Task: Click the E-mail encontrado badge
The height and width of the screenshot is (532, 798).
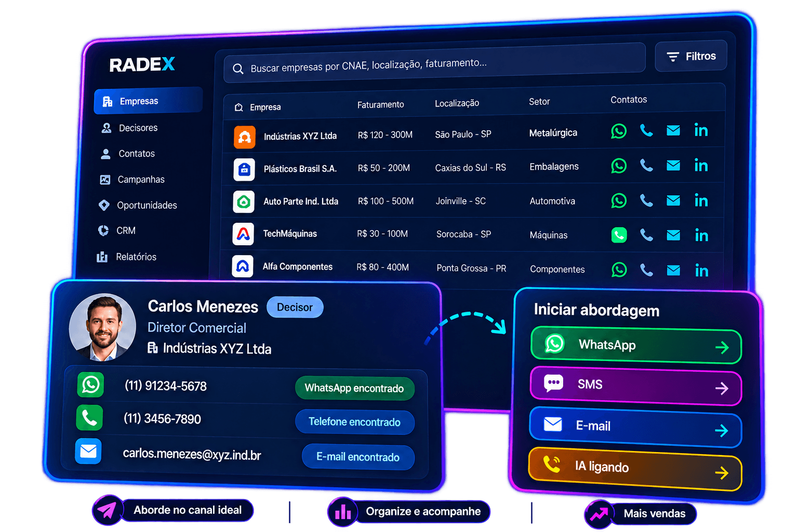Action: tap(358, 457)
